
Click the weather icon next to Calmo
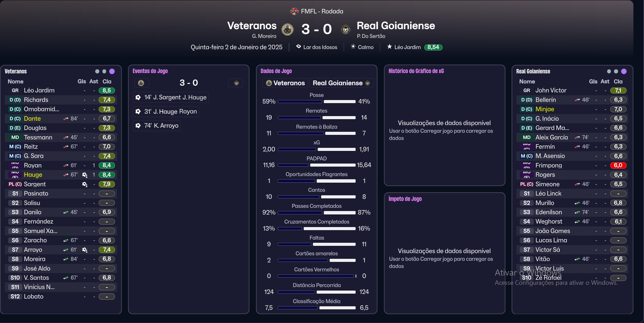click(353, 47)
